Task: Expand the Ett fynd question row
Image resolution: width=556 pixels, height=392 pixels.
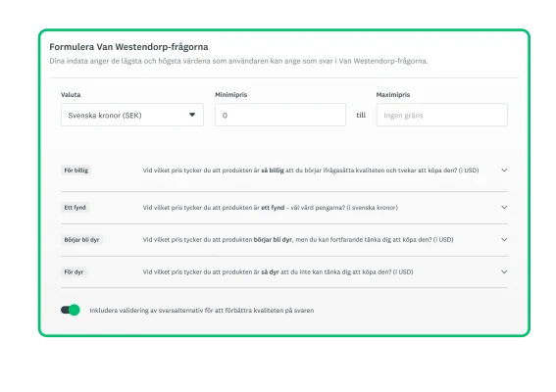Action: point(504,208)
